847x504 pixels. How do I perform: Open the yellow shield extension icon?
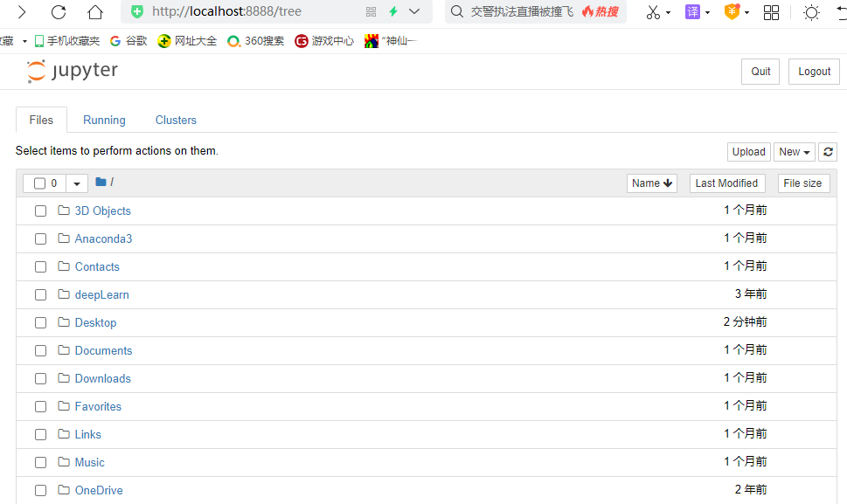coord(729,12)
